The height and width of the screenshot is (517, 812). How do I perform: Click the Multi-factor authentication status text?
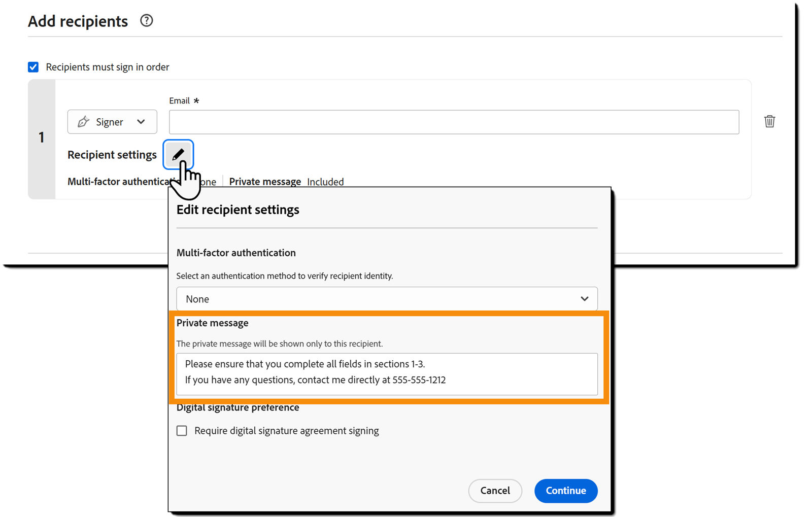(122, 181)
